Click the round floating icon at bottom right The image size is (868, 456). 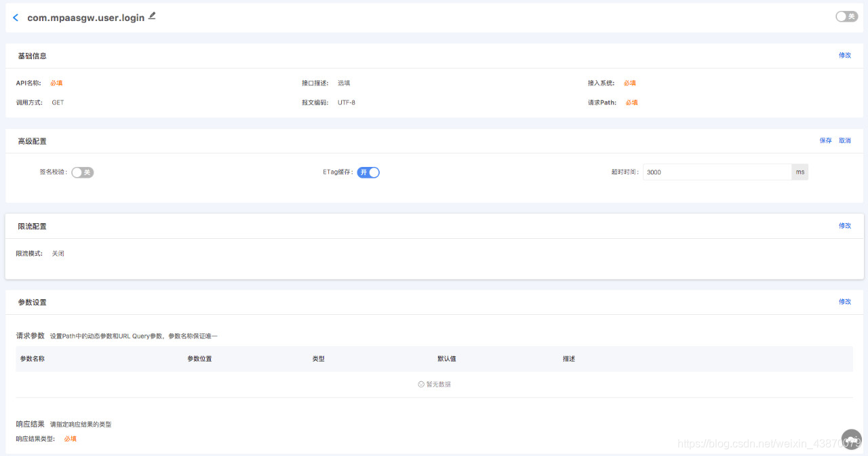[851, 439]
